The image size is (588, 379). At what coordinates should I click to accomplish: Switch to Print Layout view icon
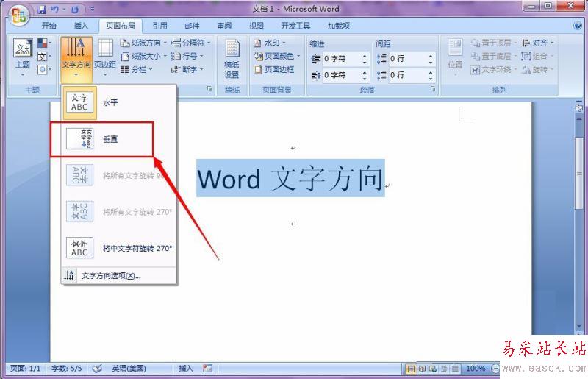click(x=411, y=369)
